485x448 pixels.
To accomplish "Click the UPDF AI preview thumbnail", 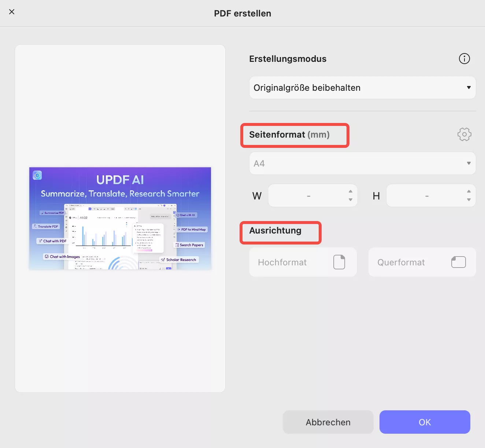I will pyautogui.click(x=120, y=219).
